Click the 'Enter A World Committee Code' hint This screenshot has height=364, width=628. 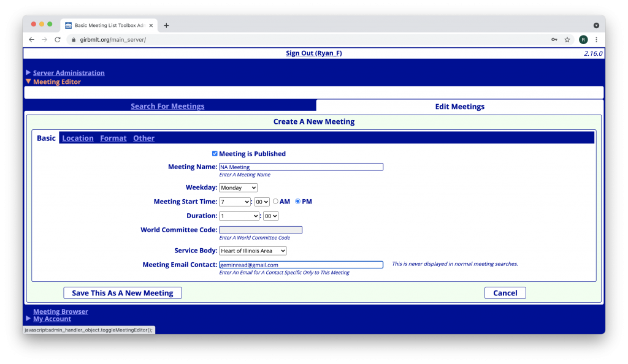255,238
